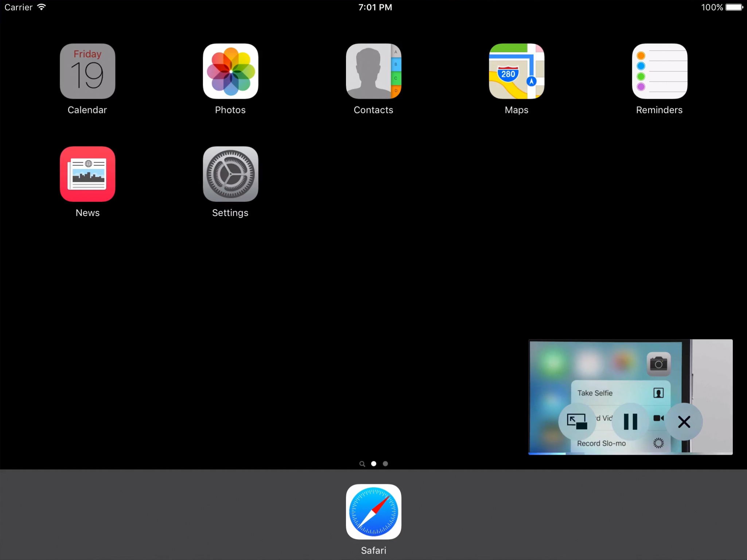Click the video progress bar in PiP window
Screen dimensions: 747x560
coord(630,453)
